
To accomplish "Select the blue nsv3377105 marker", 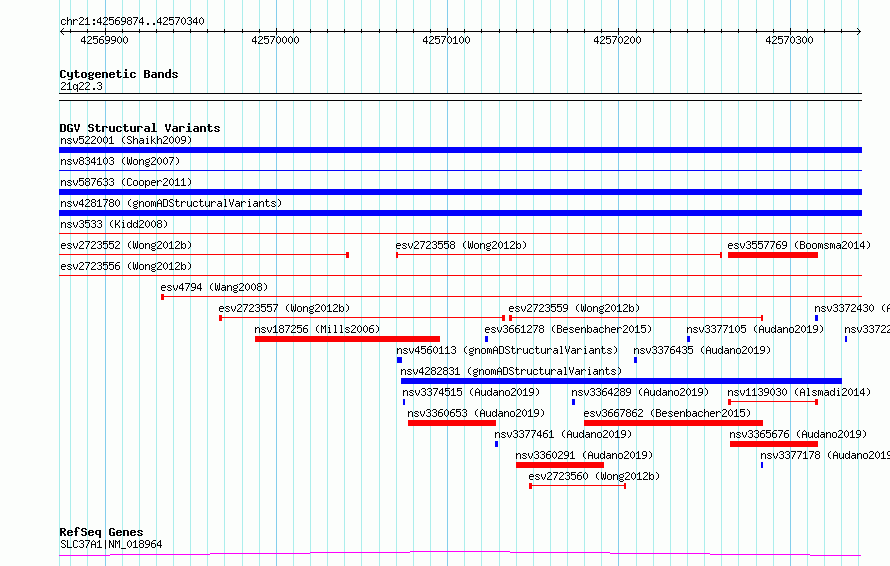I will pos(689,339).
